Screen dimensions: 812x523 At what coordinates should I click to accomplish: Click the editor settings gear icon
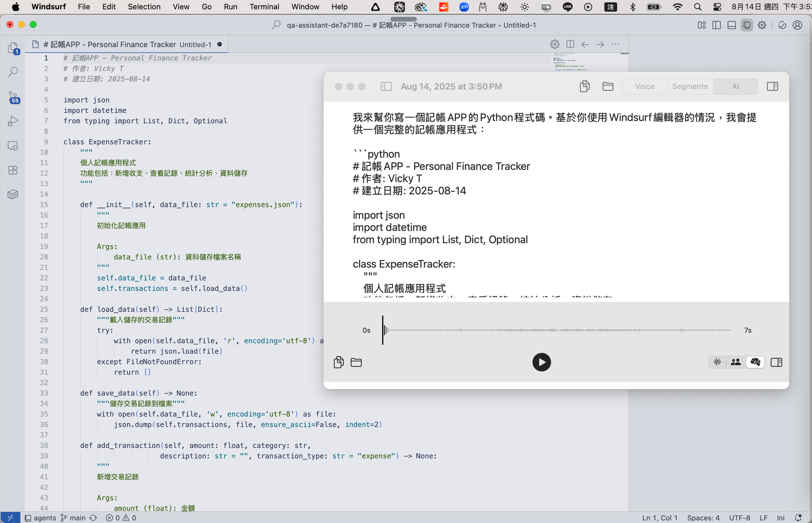[x=555, y=44]
